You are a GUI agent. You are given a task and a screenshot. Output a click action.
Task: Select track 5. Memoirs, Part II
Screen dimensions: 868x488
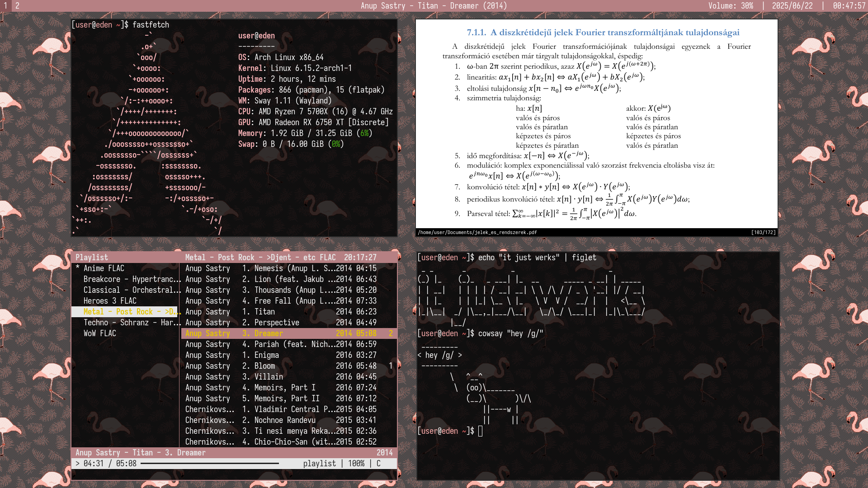(289, 399)
